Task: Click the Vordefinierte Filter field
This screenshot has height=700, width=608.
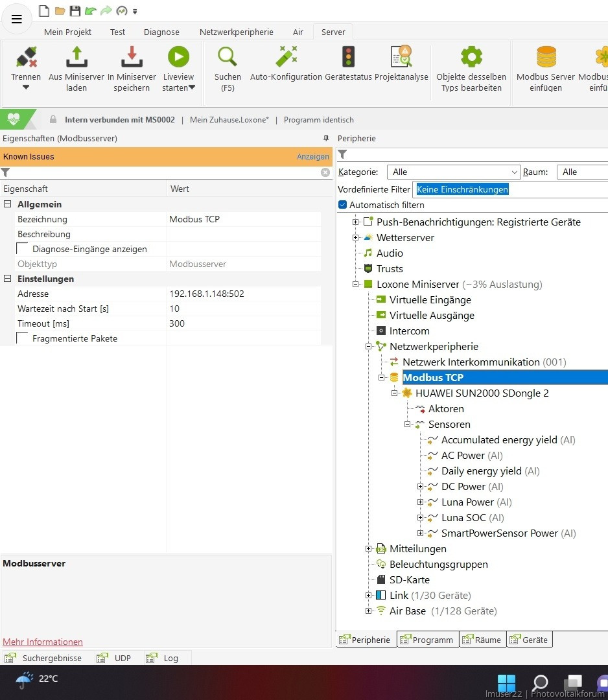Action: [x=510, y=189]
